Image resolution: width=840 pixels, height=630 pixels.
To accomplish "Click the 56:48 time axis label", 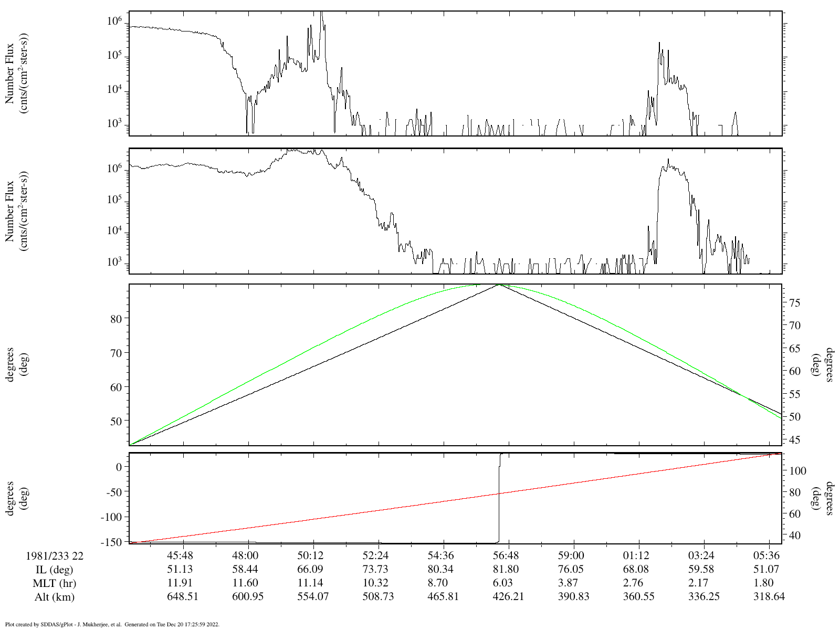I will coord(506,555).
